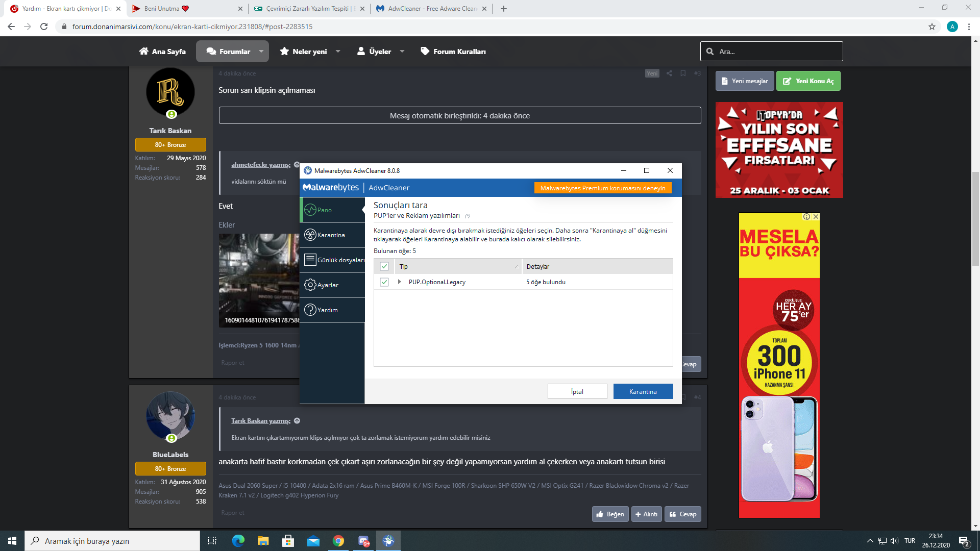This screenshot has height=551, width=980.
Task: Click Cevap on BlueLabels post
Action: click(683, 514)
